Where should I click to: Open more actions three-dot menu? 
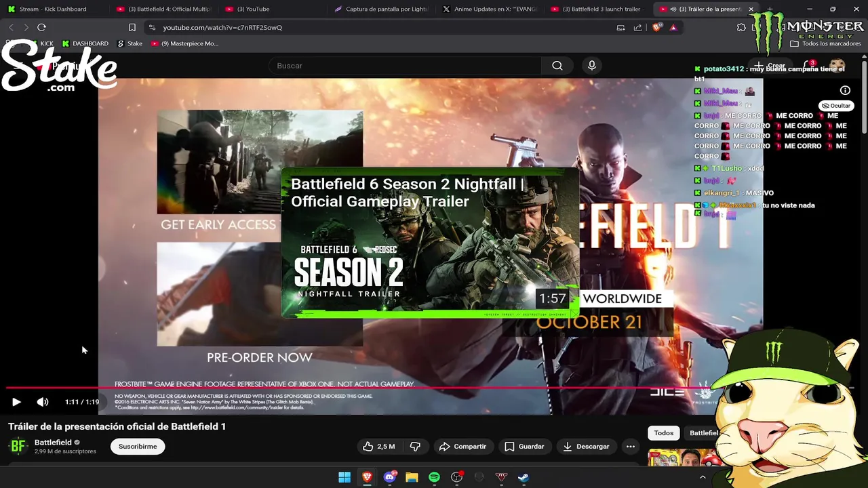coord(631,446)
